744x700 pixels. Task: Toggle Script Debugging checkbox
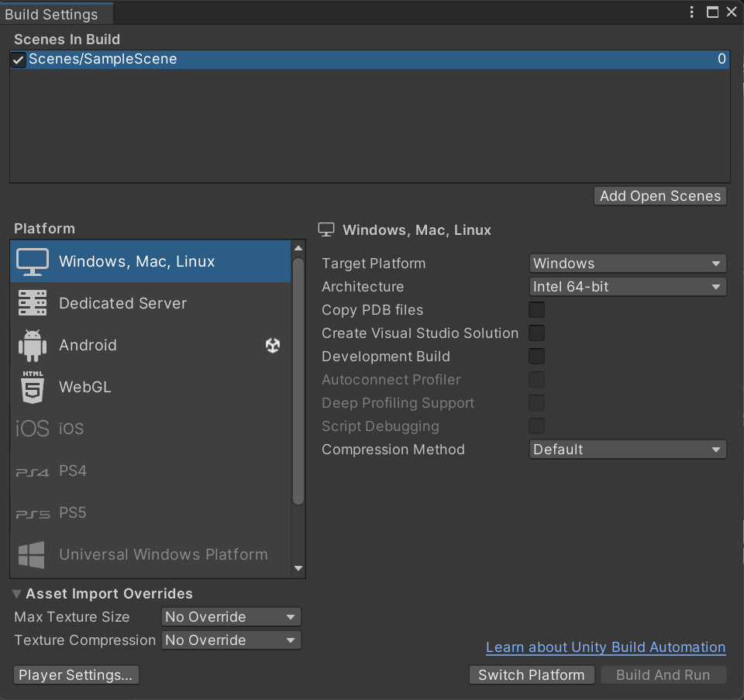click(x=536, y=426)
